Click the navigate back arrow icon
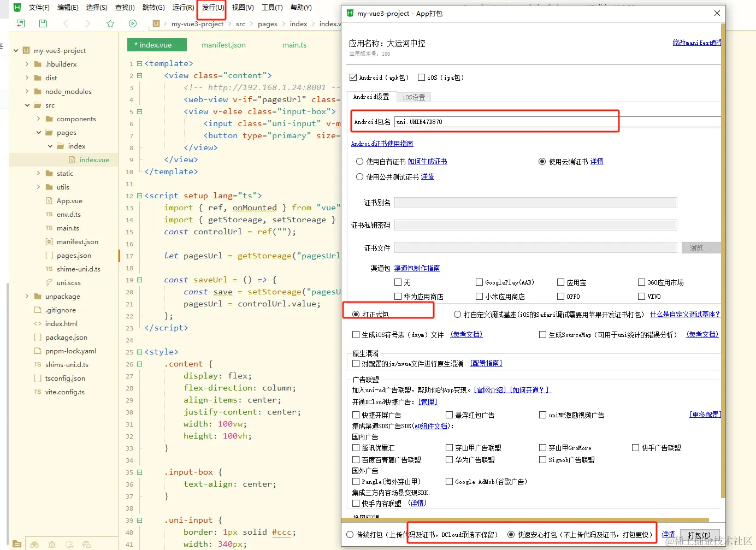The width and height of the screenshot is (756, 550). click(x=66, y=23)
